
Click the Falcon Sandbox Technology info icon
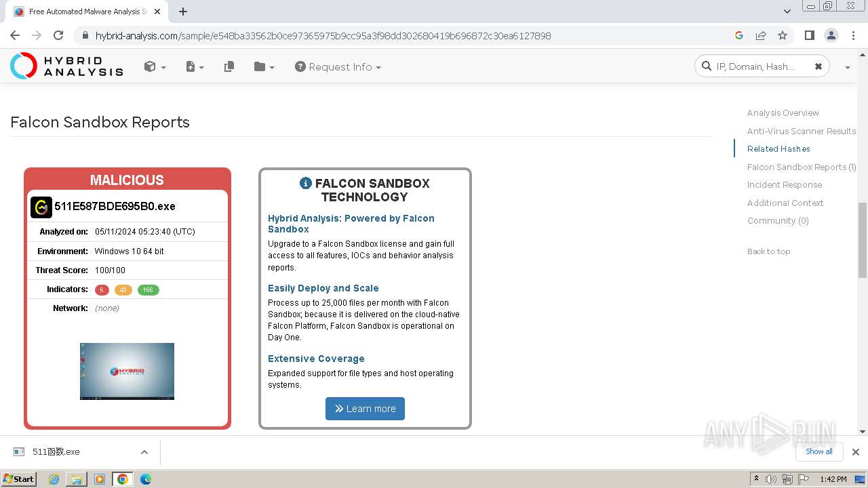pos(306,183)
